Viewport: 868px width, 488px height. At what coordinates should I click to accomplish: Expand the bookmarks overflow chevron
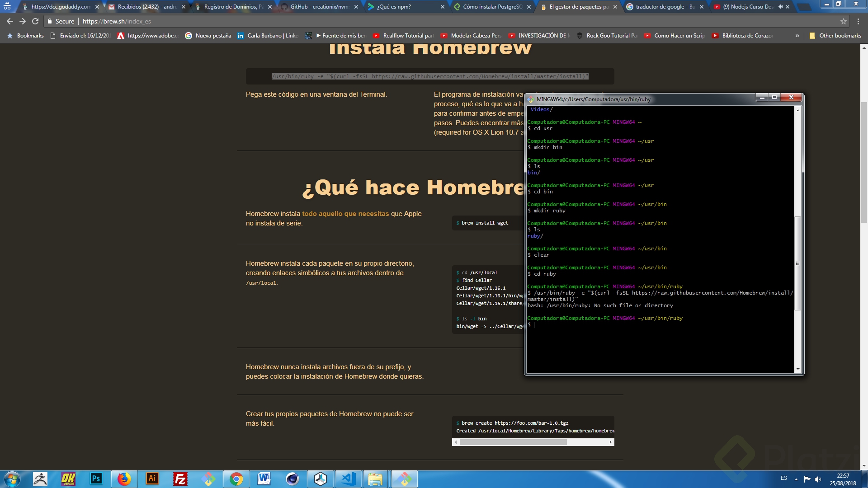point(797,36)
